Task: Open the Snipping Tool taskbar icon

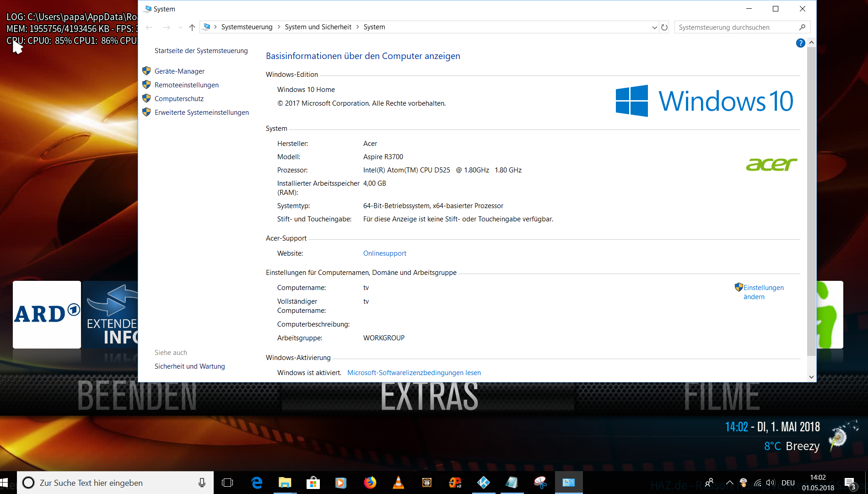Action: pos(540,483)
